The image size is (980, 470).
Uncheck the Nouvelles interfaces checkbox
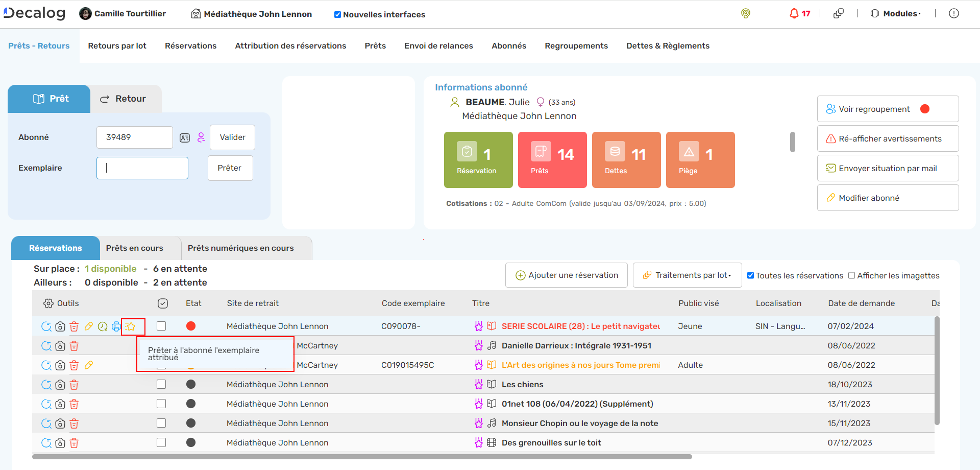[337, 15]
